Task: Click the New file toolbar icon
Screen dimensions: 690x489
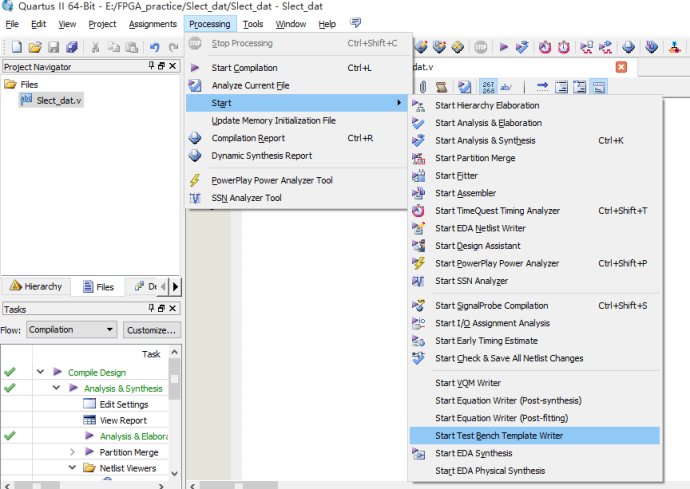Action: point(16,47)
